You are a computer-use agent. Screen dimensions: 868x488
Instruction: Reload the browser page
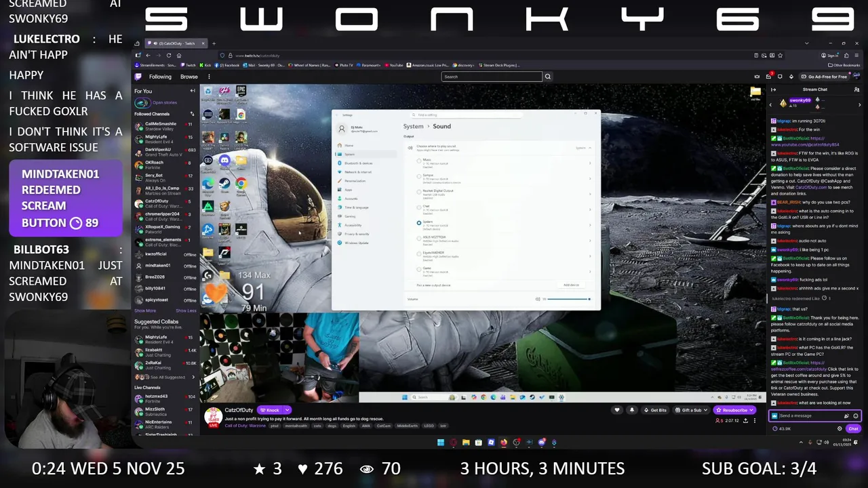(x=169, y=55)
